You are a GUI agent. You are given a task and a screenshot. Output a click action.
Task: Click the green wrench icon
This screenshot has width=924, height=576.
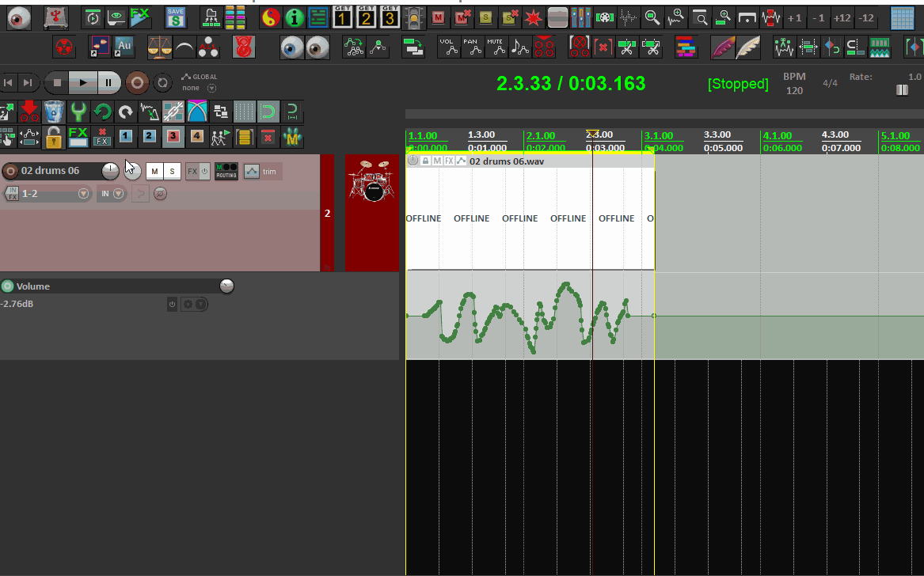click(x=77, y=112)
